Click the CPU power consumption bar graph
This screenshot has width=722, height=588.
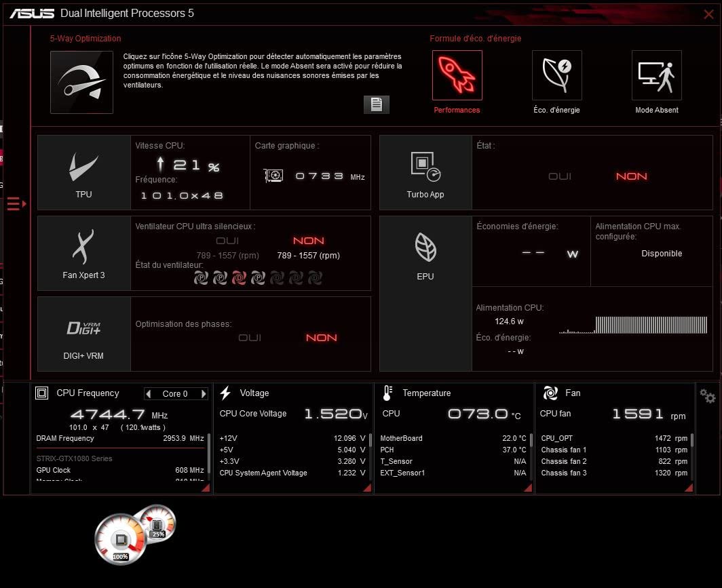click(x=633, y=324)
